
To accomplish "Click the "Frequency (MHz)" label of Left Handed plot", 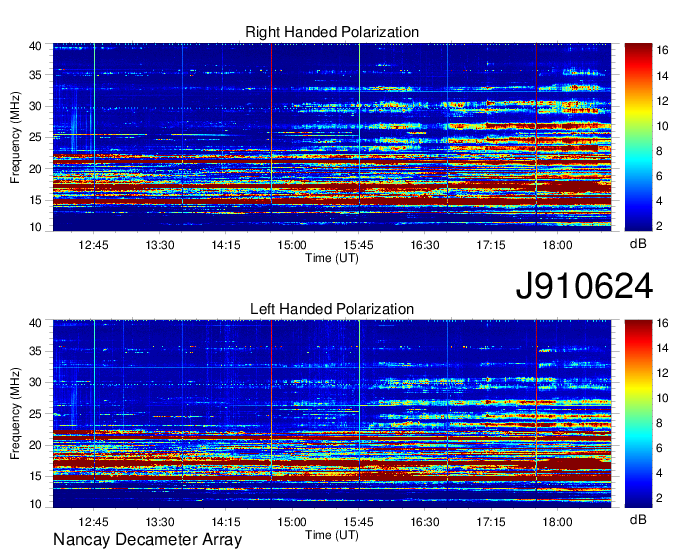I will (x=15, y=414).
